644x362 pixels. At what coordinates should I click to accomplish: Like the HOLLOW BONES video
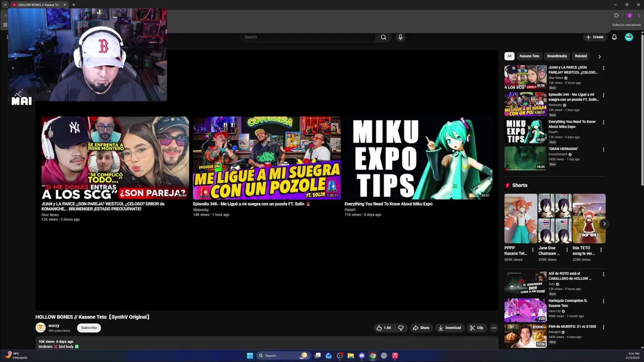pyautogui.click(x=384, y=328)
